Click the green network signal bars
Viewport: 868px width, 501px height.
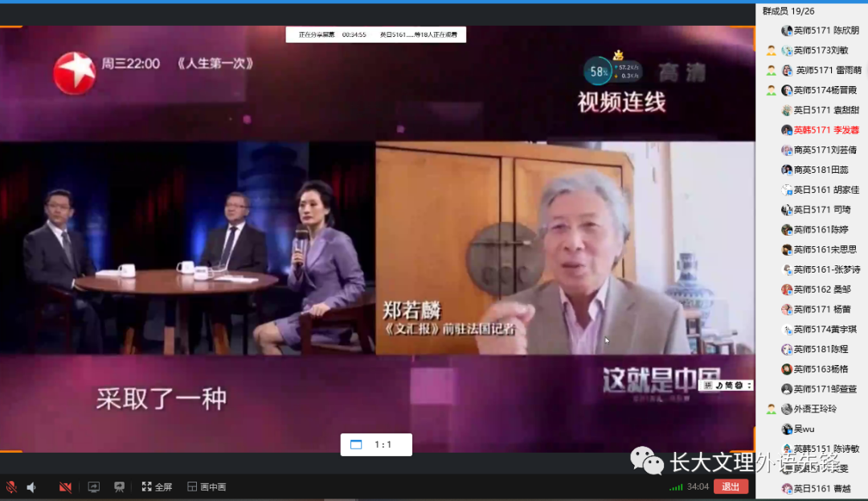[676, 487]
